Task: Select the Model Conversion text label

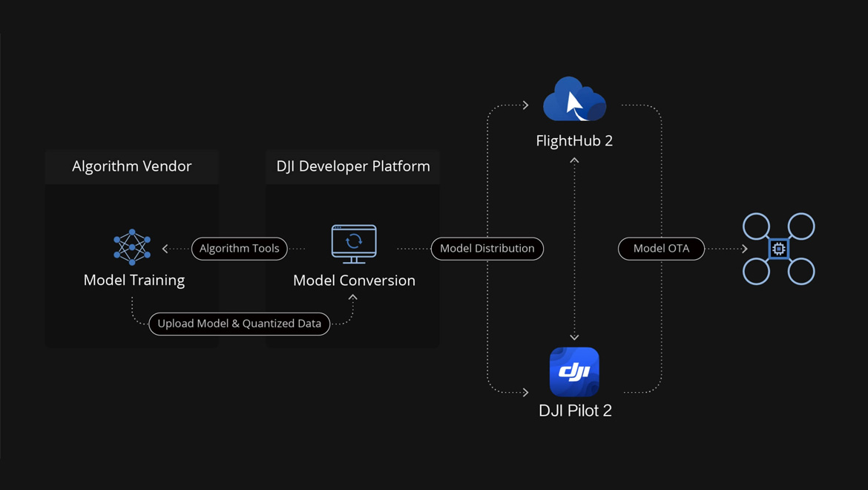Action: 355,281
